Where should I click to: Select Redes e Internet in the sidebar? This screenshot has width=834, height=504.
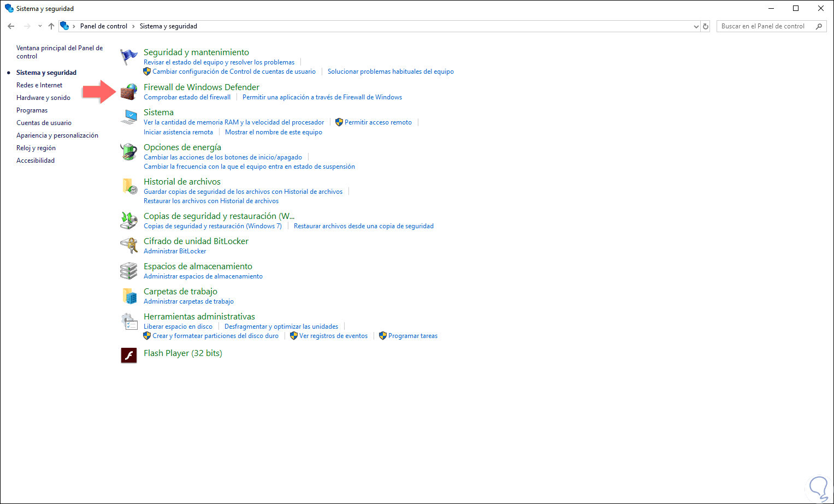[39, 85]
